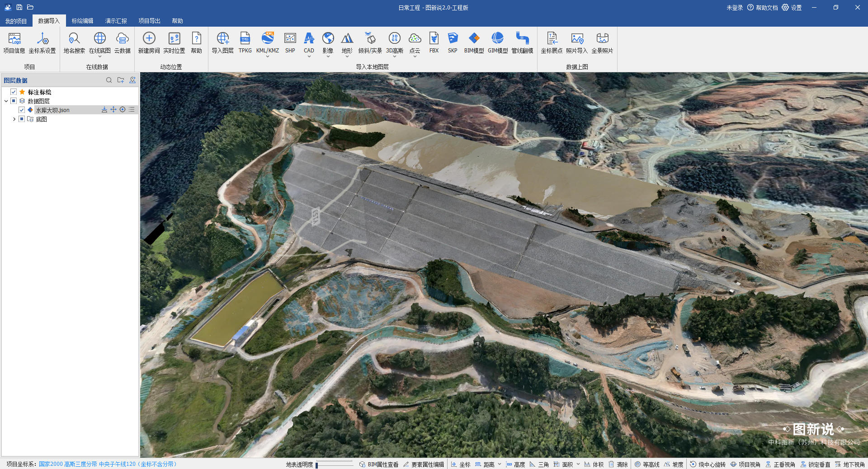Toggle the 数据图层 group checkbox
Screen dimensions: 868x469
(14, 101)
